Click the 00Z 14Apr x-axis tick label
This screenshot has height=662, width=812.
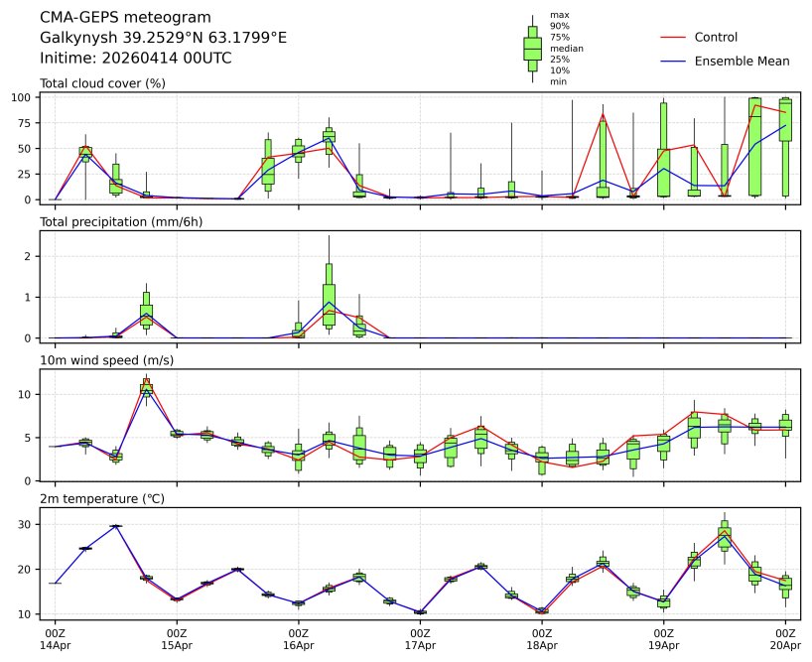click(55, 638)
